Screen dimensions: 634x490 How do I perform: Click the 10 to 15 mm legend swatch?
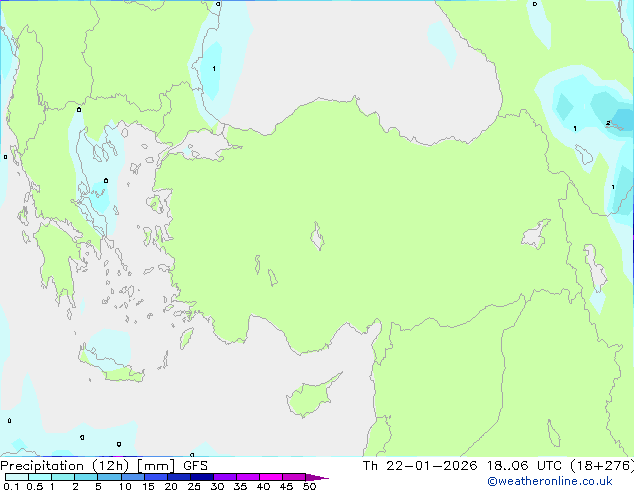132,477
